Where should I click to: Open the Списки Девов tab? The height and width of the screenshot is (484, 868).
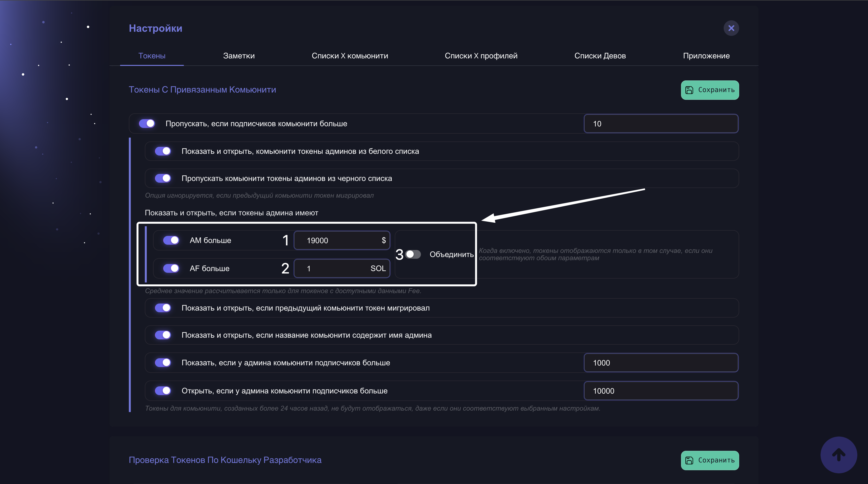(600, 56)
